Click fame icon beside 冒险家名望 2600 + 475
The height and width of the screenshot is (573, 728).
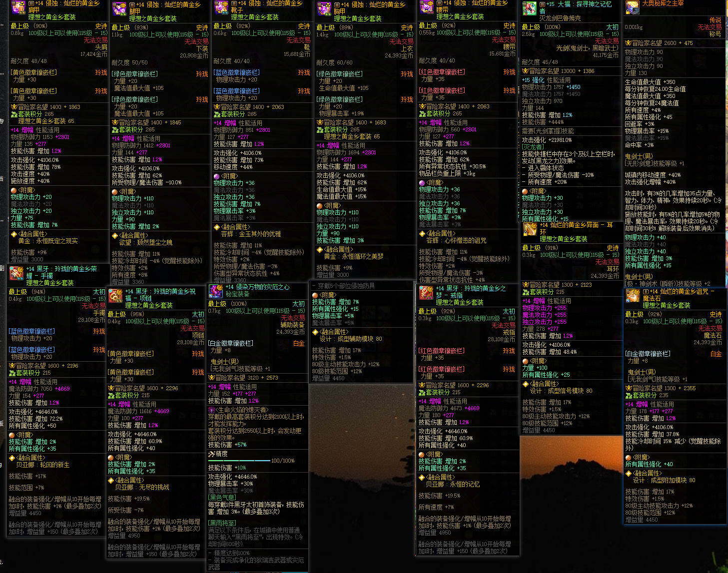(x=628, y=43)
